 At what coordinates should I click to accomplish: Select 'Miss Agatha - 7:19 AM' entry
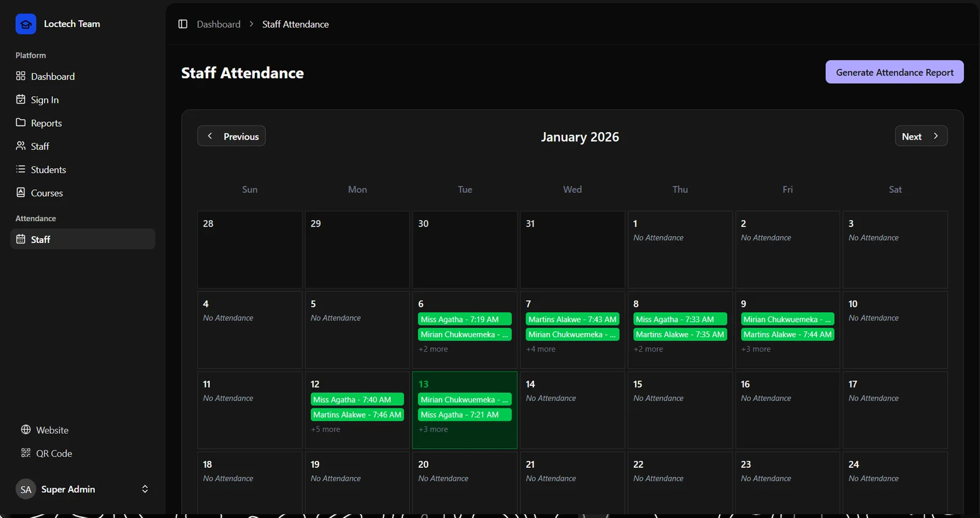(465, 319)
